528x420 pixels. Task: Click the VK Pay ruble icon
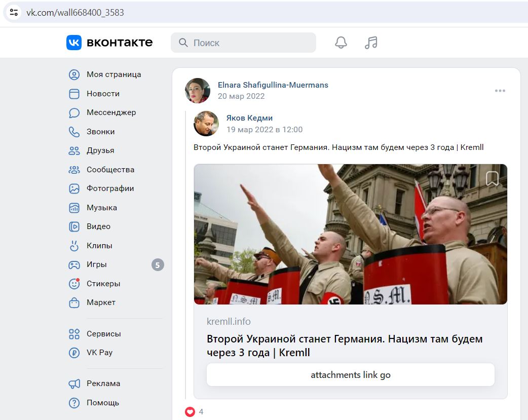tap(74, 353)
